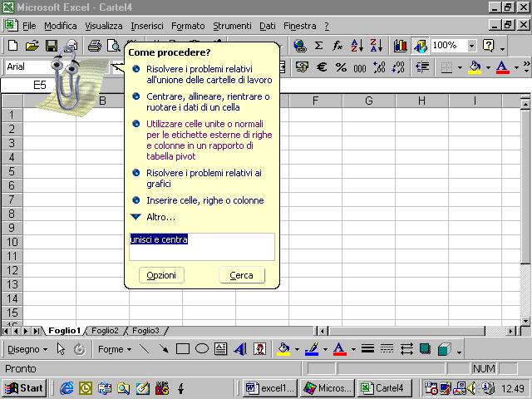532x399 pixels.
Task: Open the Dati menu
Action: tap(268, 26)
